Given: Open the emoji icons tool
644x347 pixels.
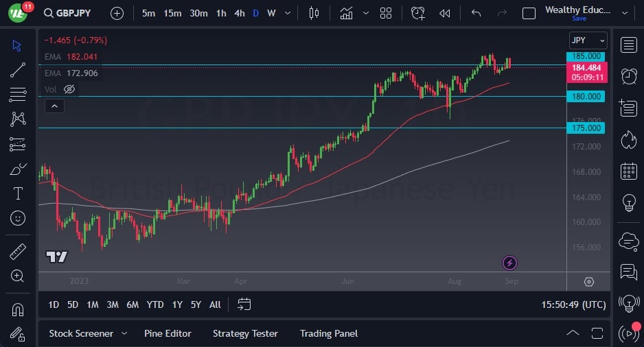Looking at the screenshot, I should coord(18,218).
